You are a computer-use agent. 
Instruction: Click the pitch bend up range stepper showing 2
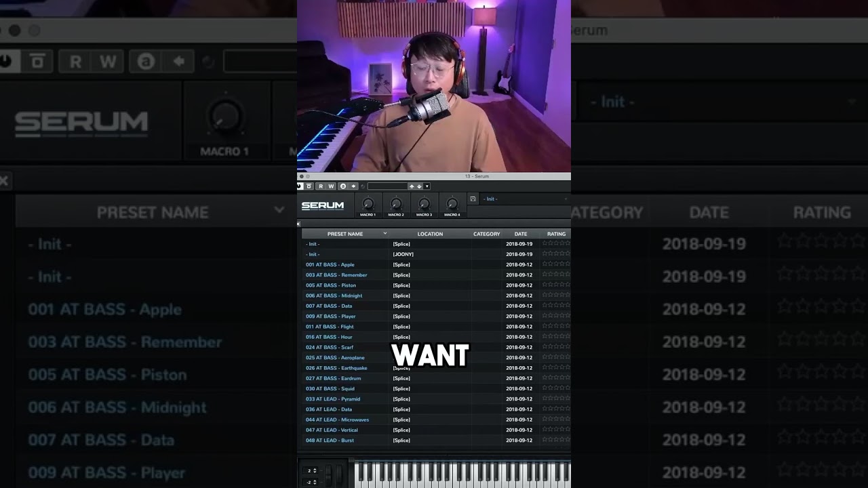click(311, 470)
